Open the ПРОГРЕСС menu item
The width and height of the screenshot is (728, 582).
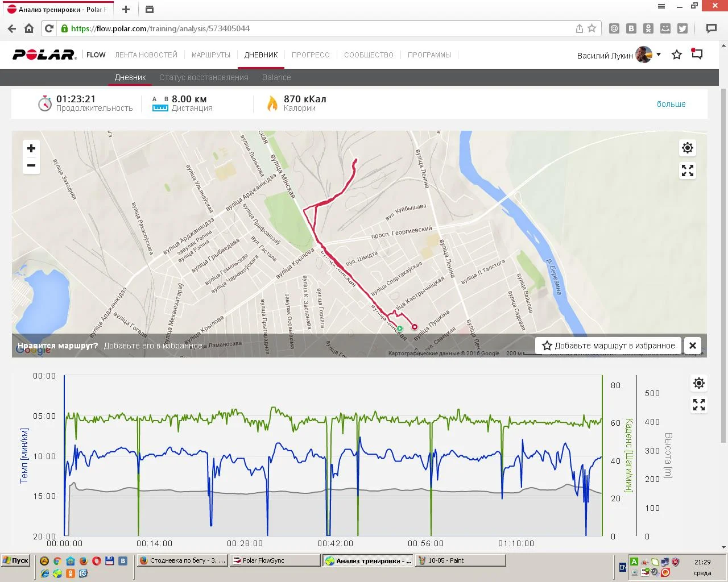[311, 55]
